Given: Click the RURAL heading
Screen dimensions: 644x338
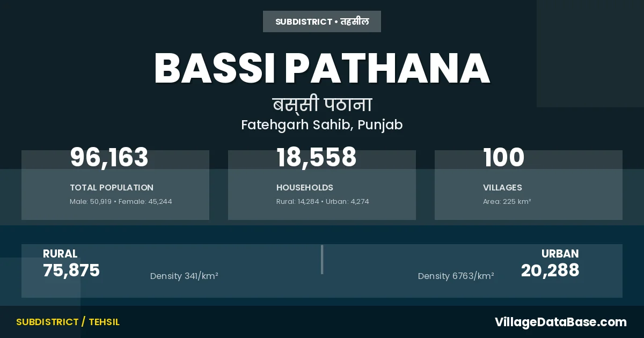Looking at the screenshot, I should click(x=60, y=254).
